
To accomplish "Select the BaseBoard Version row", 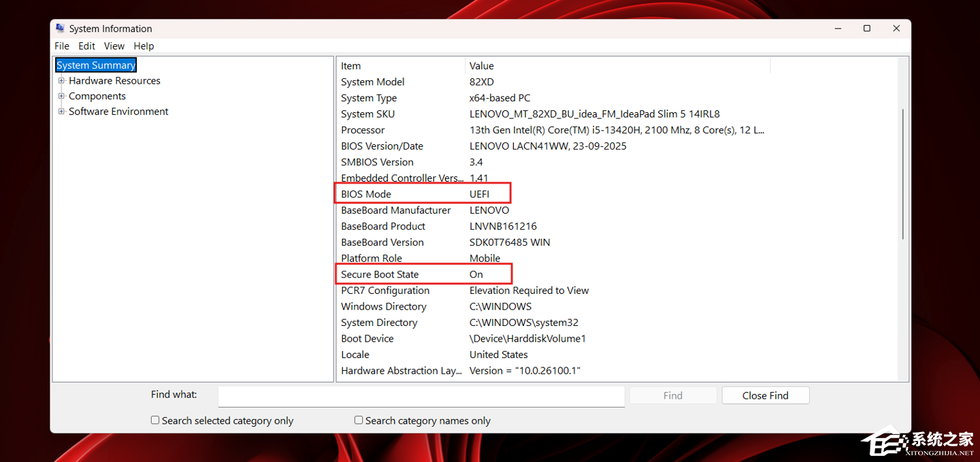I will [553, 242].
